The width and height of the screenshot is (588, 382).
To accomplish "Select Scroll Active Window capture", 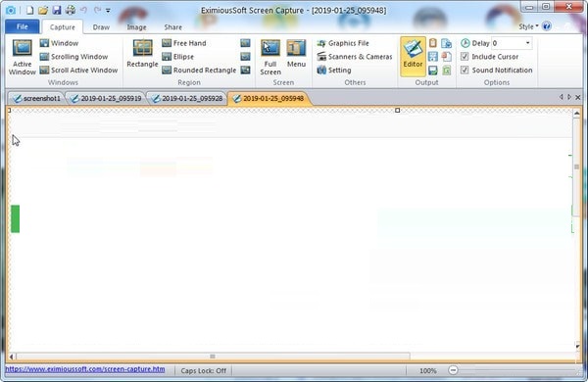I will pyautogui.click(x=78, y=71).
